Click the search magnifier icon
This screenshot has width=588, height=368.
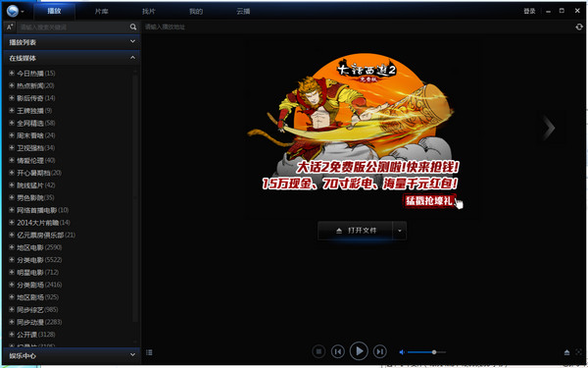tap(133, 27)
